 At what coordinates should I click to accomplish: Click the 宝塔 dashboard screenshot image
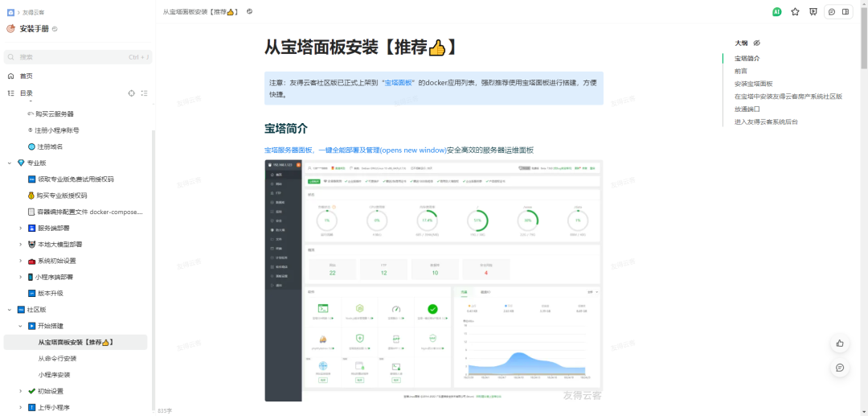pyautogui.click(x=433, y=281)
